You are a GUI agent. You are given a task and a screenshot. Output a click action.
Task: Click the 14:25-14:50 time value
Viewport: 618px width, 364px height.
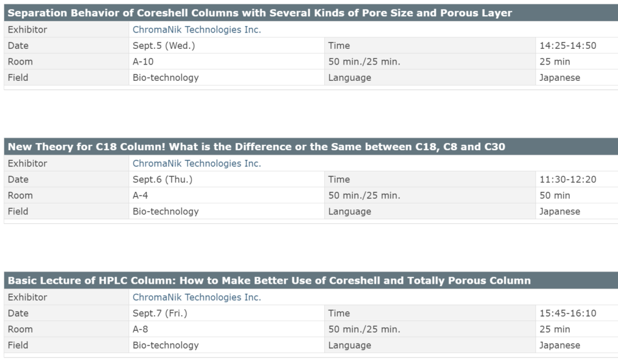tap(567, 46)
